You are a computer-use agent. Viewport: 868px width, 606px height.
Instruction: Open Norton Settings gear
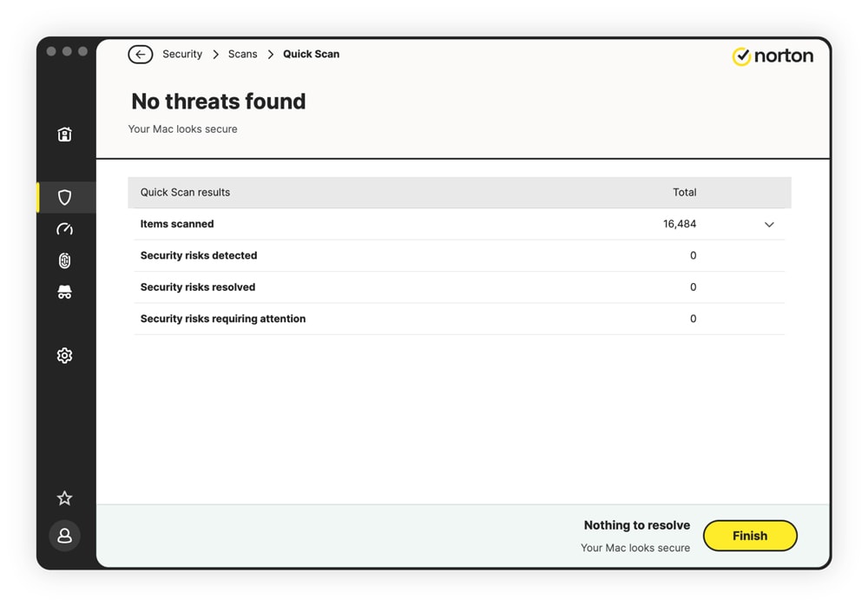point(65,355)
